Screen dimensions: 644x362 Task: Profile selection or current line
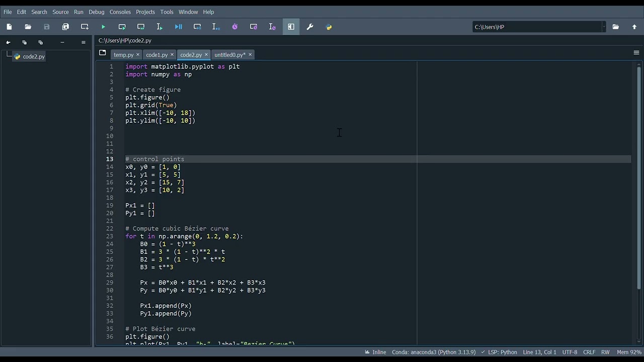pyautogui.click(x=272, y=27)
